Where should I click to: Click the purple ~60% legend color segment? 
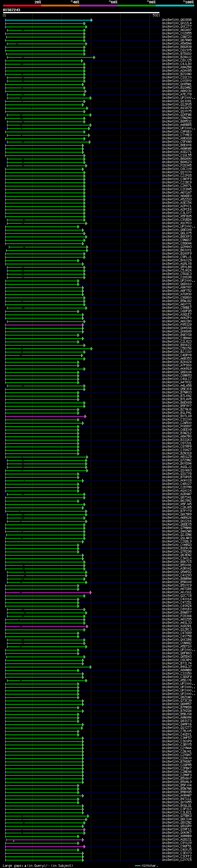pyautogui.click(x=99, y=6)
